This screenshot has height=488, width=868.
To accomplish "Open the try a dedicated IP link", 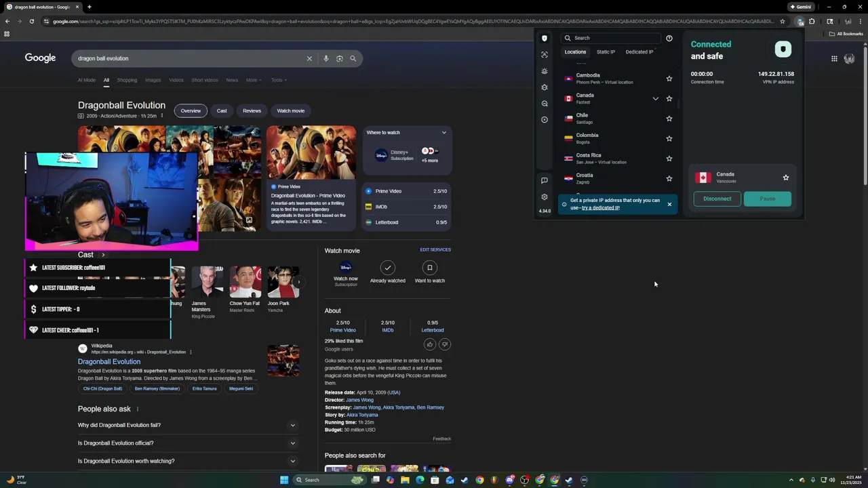I will [601, 208].
